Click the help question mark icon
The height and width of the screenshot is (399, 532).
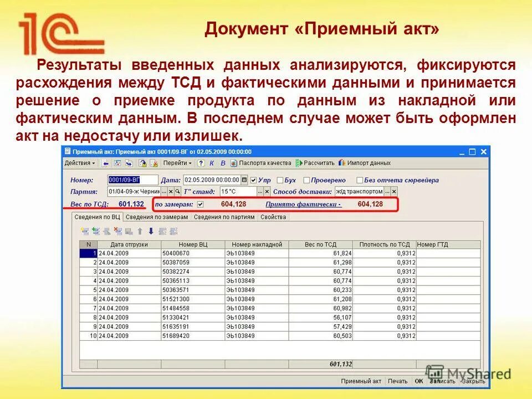click(201, 162)
